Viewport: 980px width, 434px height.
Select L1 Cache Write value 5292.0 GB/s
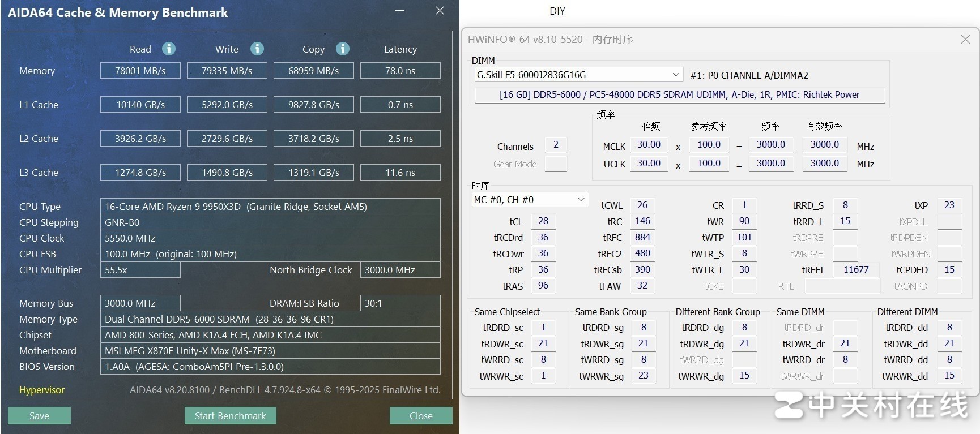227,105
